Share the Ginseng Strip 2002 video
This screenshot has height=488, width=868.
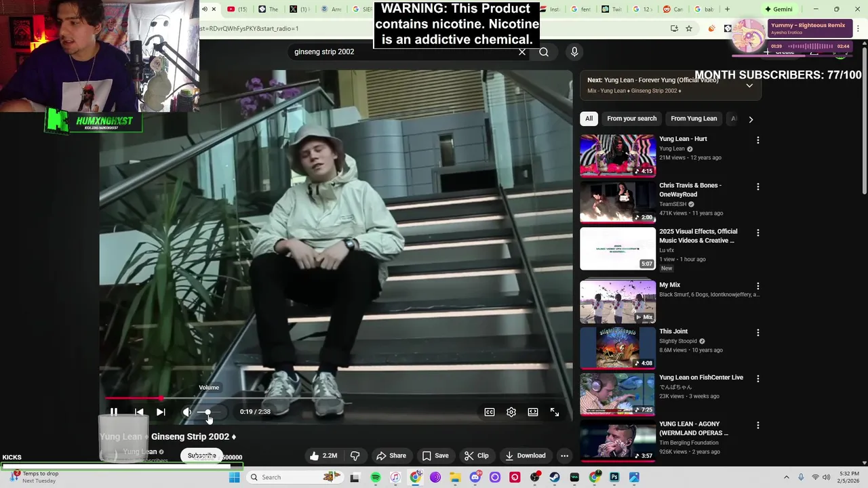pos(391,455)
